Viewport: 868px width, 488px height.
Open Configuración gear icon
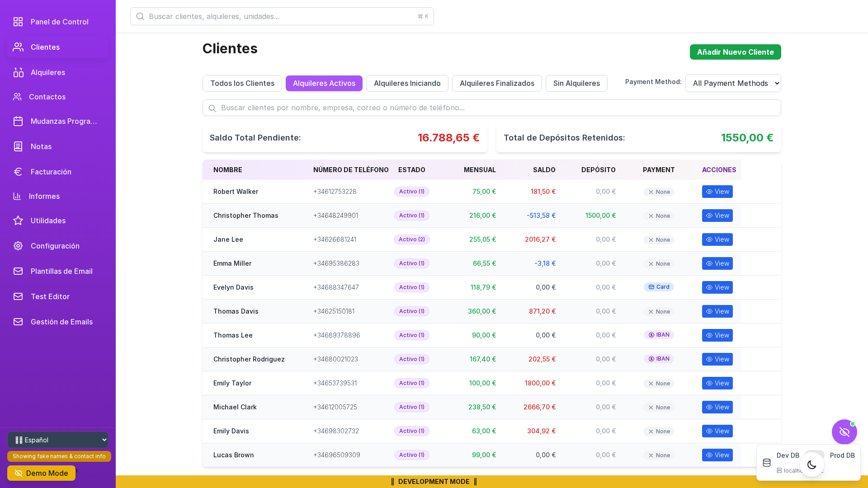(18, 246)
